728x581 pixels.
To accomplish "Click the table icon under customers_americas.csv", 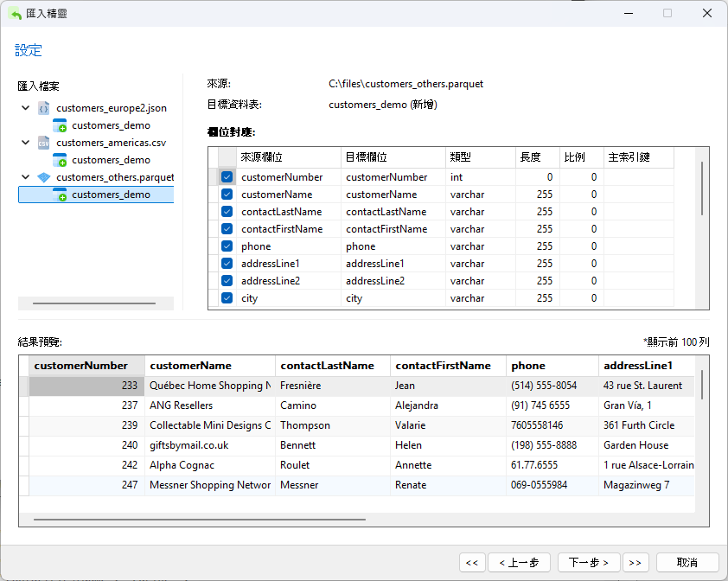I will pos(60,160).
